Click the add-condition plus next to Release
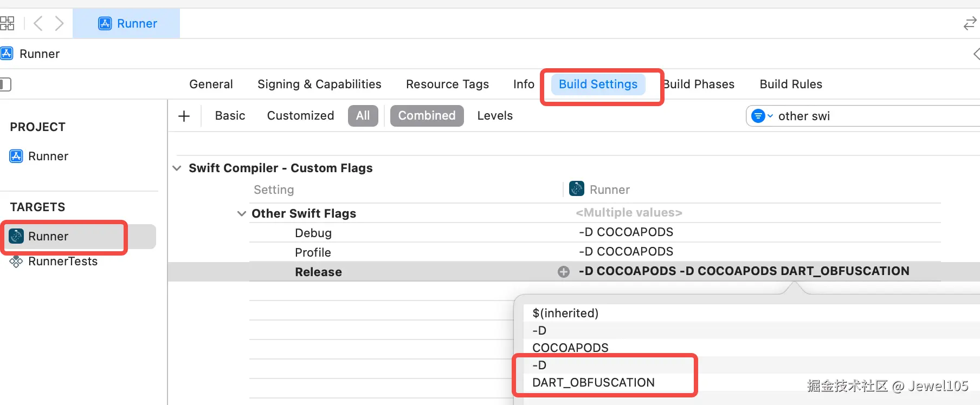 [x=564, y=272]
